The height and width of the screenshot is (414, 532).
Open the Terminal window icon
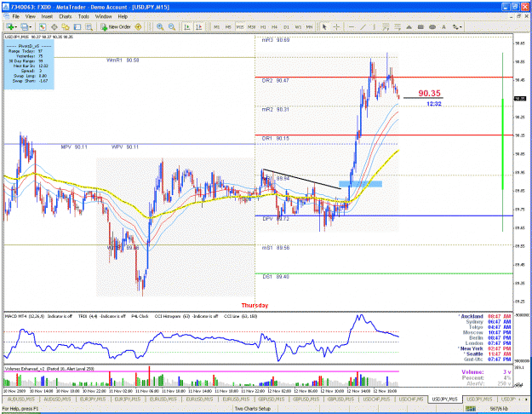pyautogui.click(x=77, y=26)
